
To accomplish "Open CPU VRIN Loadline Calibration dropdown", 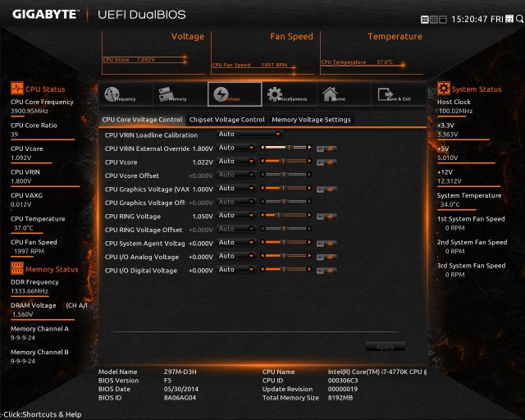I will tap(249, 134).
